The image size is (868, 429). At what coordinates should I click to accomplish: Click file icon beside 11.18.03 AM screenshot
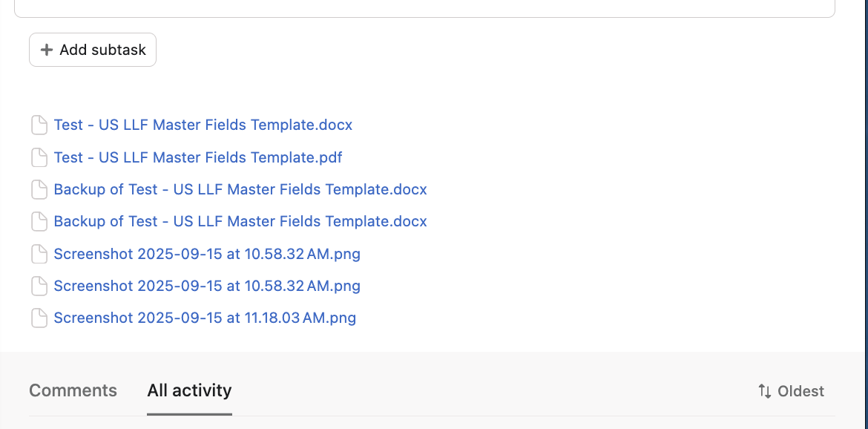[x=39, y=318]
